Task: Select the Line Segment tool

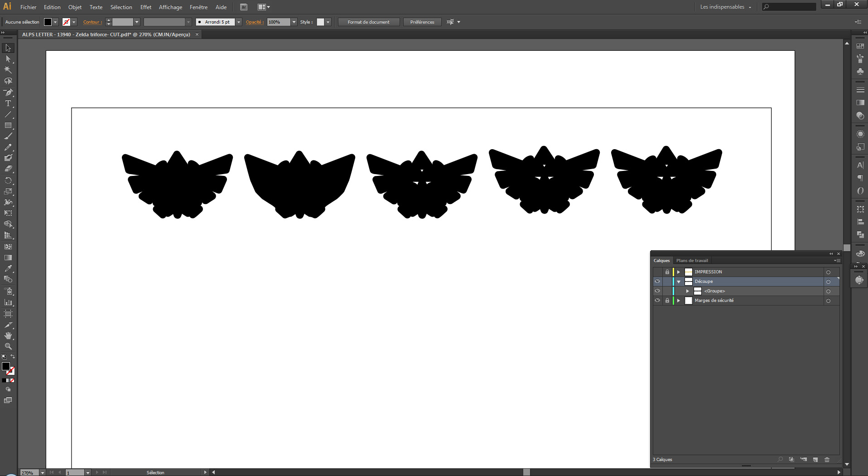Action: click(8, 114)
